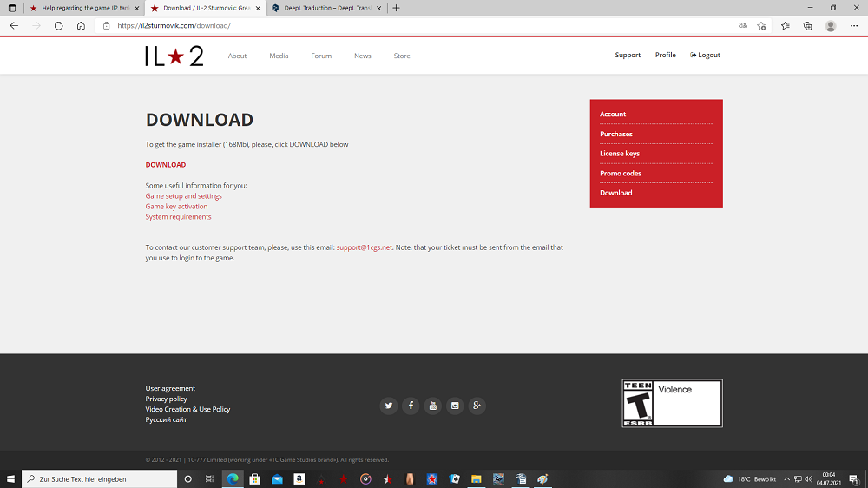Open a new browser tab
Screen dimensions: 868x488
(396, 8)
